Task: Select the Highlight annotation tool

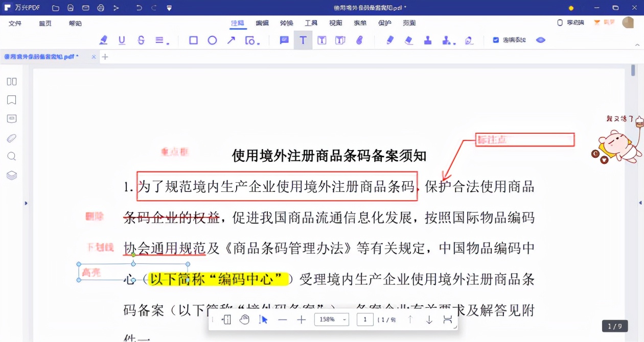Action: (104, 40)
